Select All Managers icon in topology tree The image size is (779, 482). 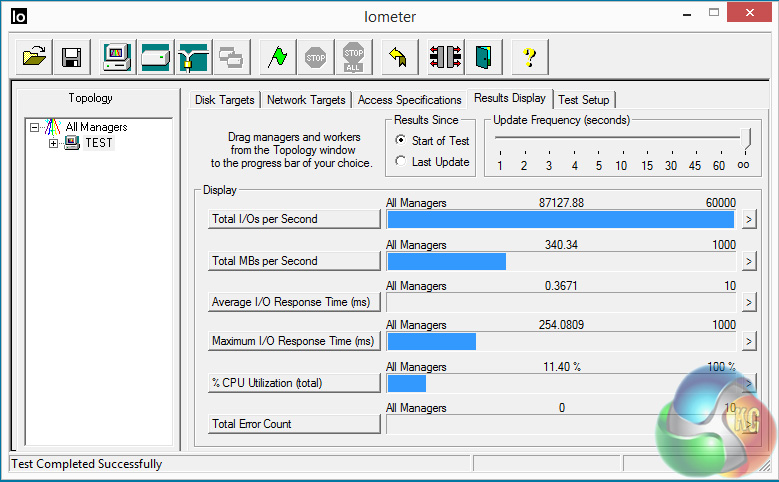click(x=53, y=127)
